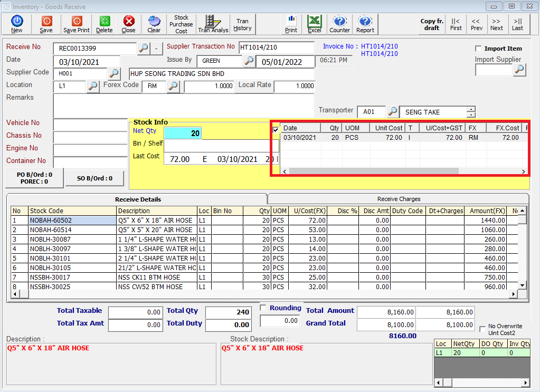Click the Remarks text area
Screen dimensions: 540x392
click(184, 106)
